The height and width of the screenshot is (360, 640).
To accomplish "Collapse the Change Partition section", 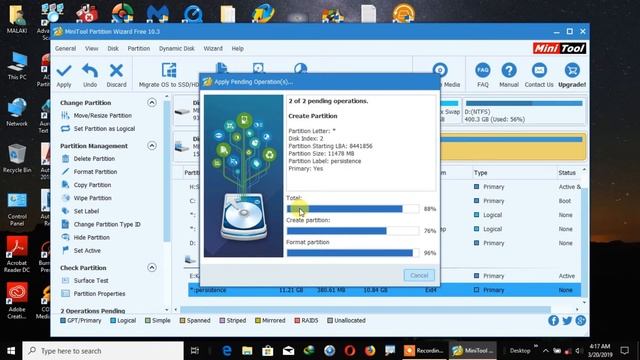I will pyautogui.click(x=152, y=102).
